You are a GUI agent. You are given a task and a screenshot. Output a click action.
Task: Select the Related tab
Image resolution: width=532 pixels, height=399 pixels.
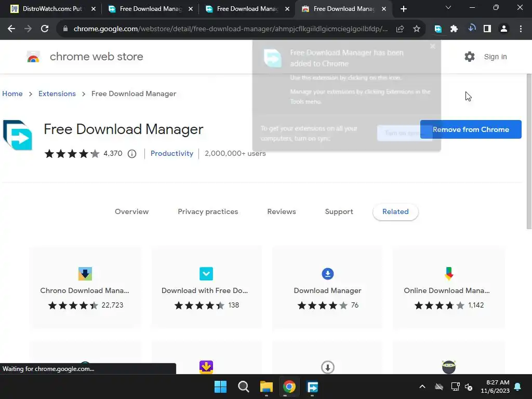[x=395, y=211]
